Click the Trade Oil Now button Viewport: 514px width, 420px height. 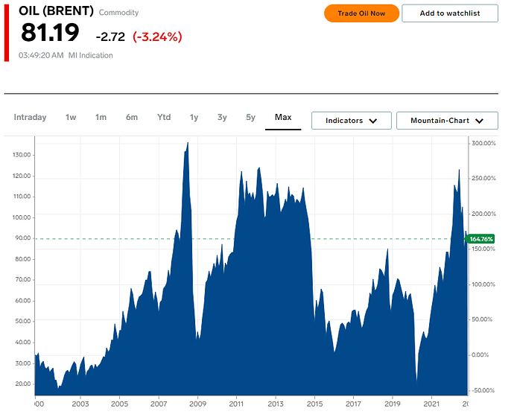pos(361,13)
